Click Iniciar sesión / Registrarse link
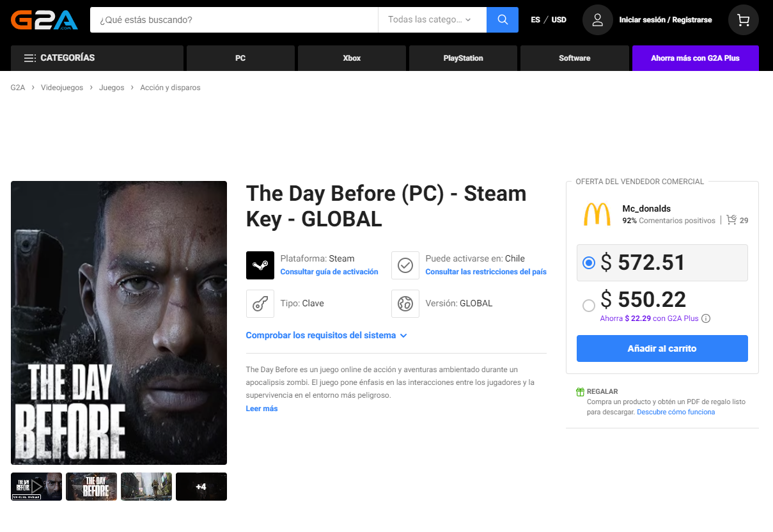The width and height of the screenshot is (773, 532). pos(666,20)
